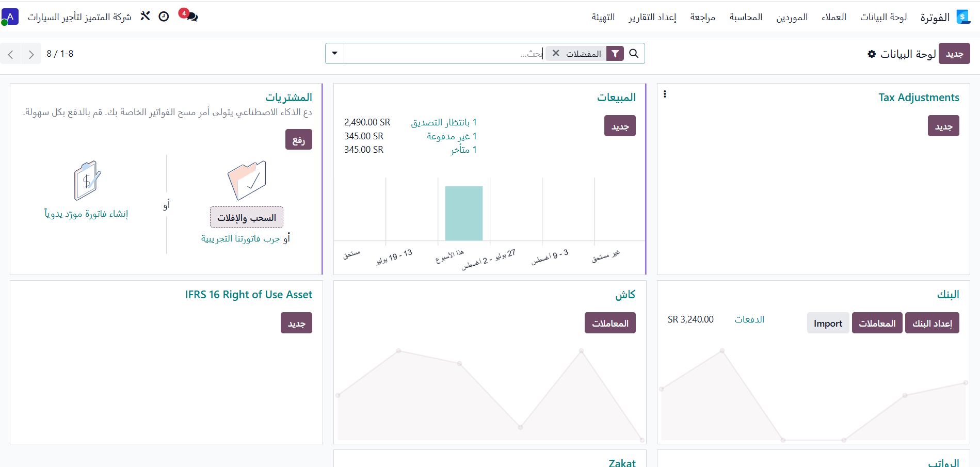Open the 1 بانتظار التصديق link
This screenshot has width=980, height=467.
tap(444, 122)
